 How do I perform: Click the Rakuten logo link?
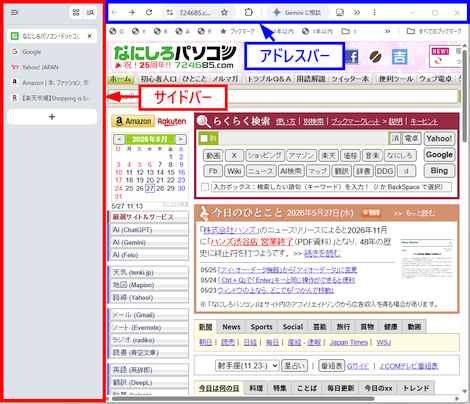click(x=172, y=121)
